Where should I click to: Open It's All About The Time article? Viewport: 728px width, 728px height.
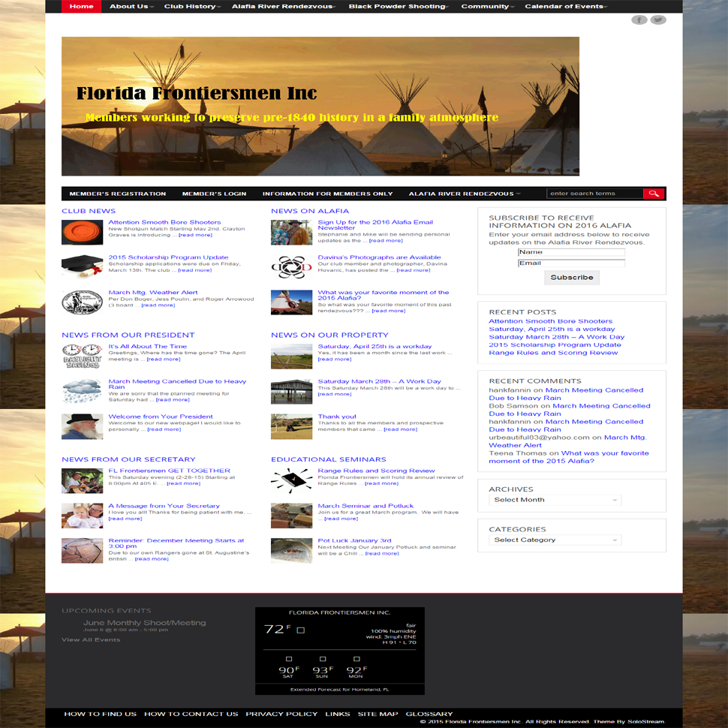pos(148,346)
